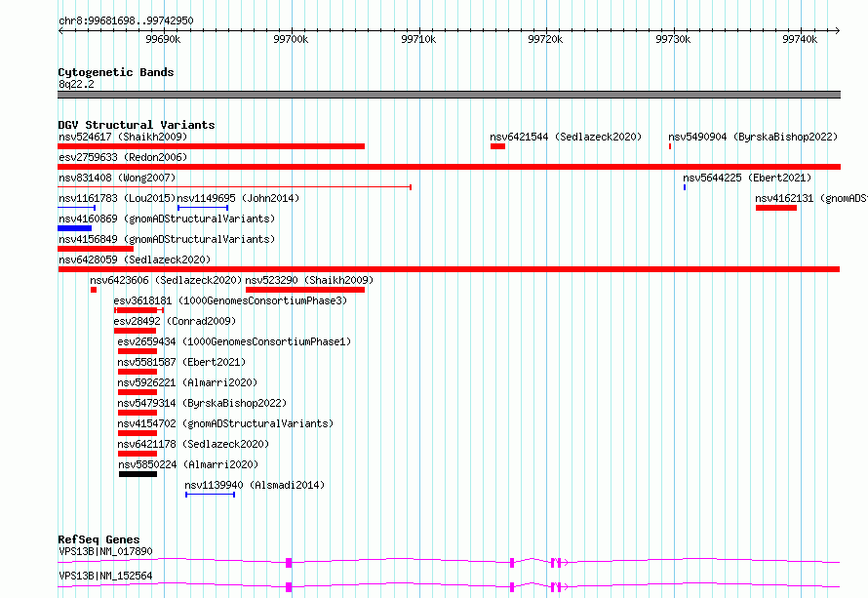Click the 99690k ruler tick label

pos(163,39)
